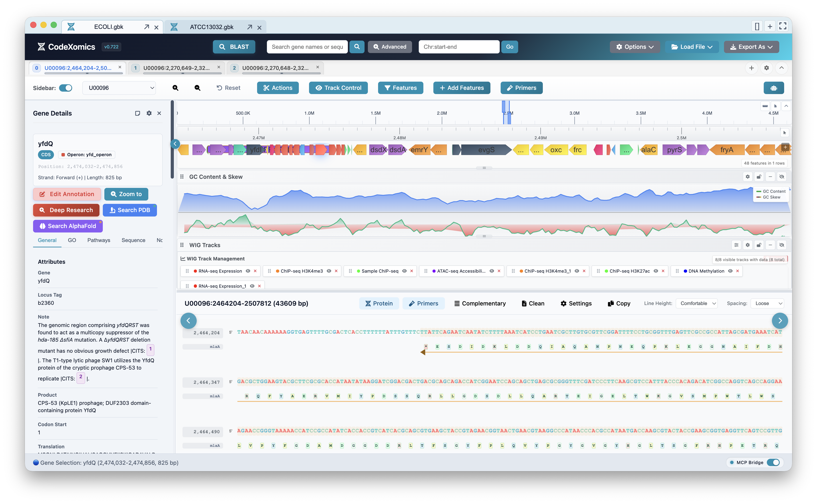Click the red dot of RNA-seq Expression track
Screen dimensions: 817x504
pos(195,271)
